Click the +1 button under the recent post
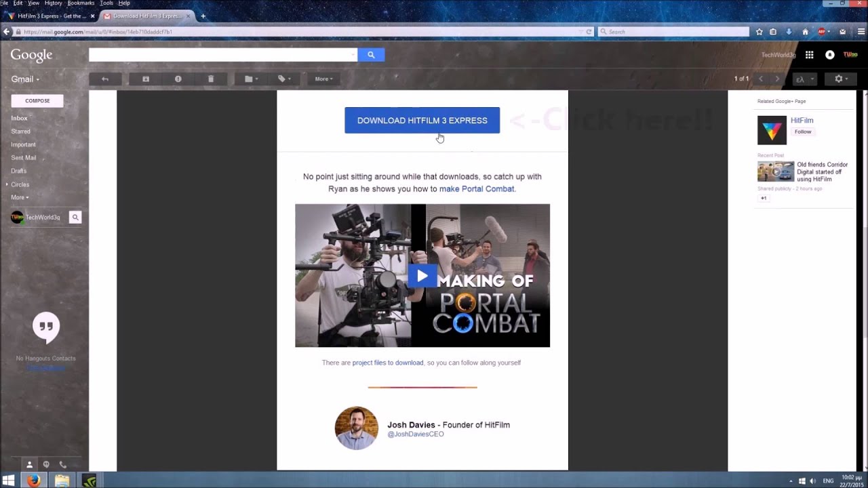The width and height of the screenshot is (868, 488). (764, 198)
